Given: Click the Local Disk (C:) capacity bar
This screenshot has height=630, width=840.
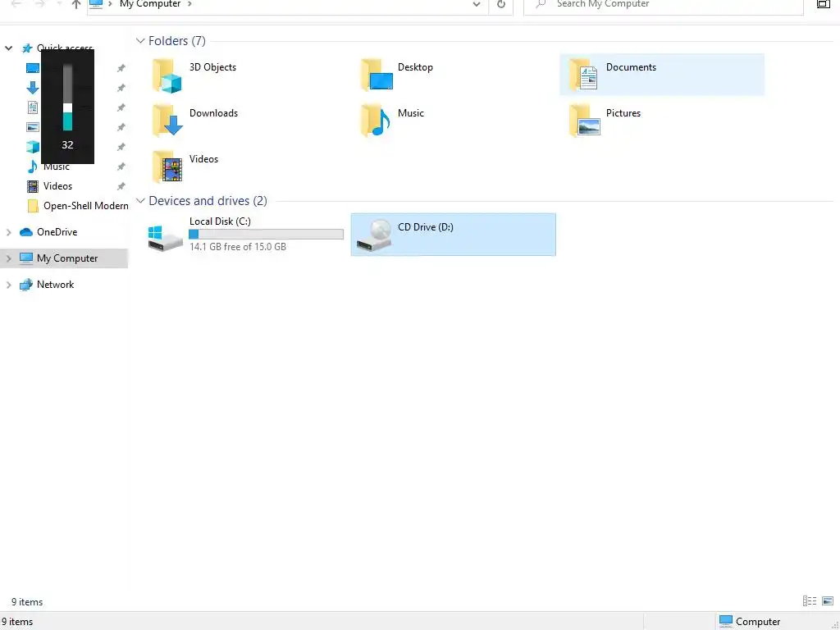Looking at the screenshot, I should (x=267, y=234).
